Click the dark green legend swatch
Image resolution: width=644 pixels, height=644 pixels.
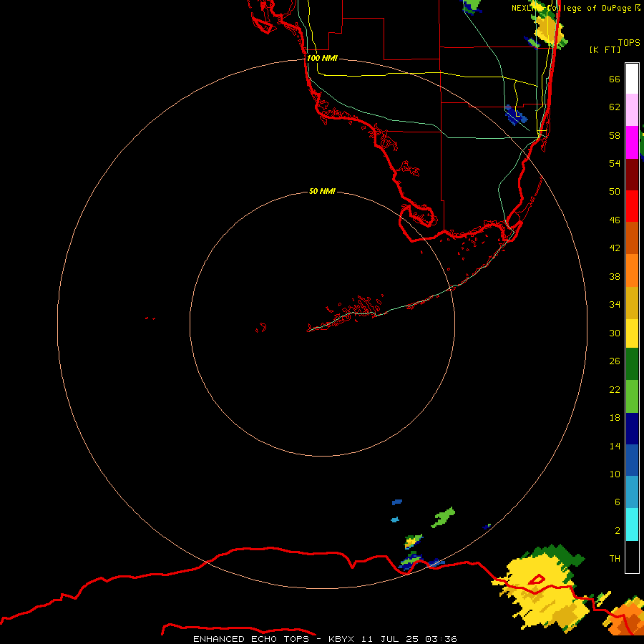(x=632, y=364)
